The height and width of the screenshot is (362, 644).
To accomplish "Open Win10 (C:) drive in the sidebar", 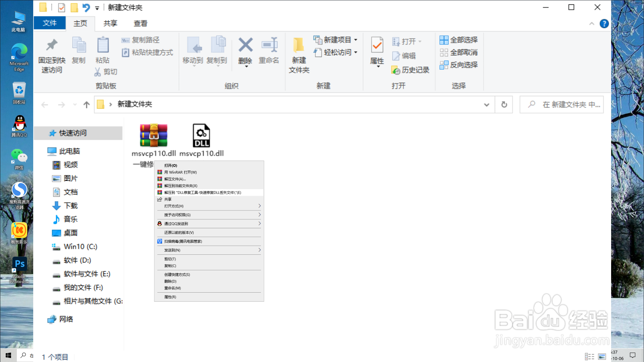I will point(80,247).
